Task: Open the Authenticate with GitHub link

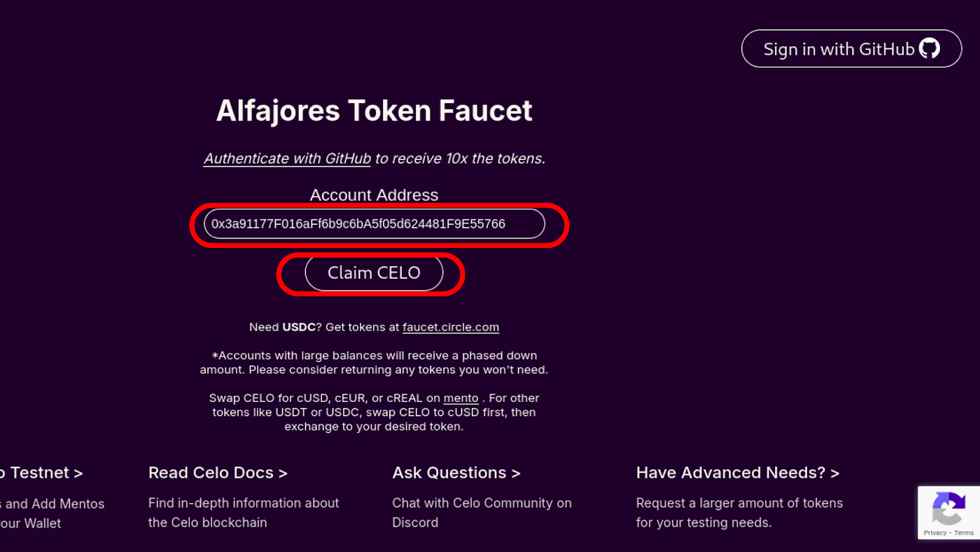Action: [x=286, y=158]
